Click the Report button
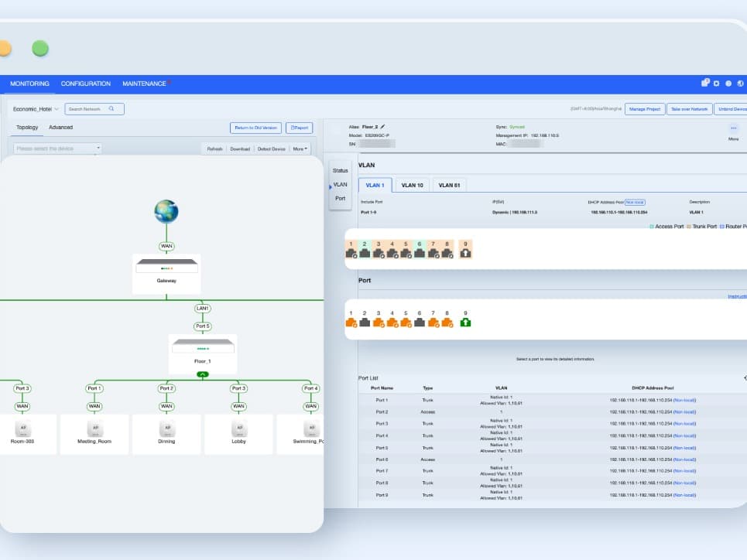This screenshot has width=747, height=560. [299, 128]
